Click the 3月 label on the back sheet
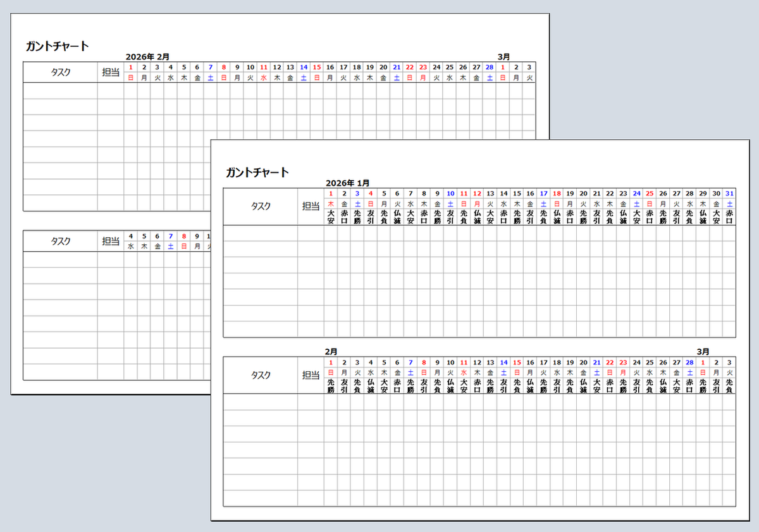Viewport: 759px width, 532px height. point(503,57)
